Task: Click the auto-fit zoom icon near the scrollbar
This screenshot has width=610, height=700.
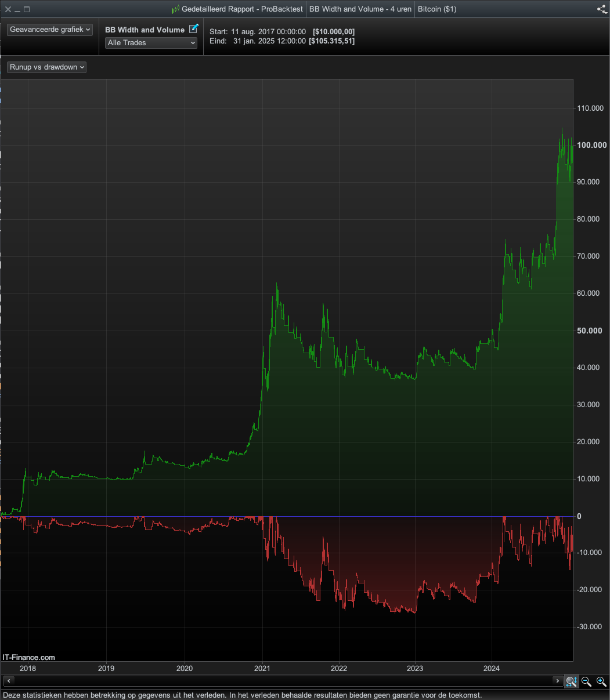Action: pyautogui.click(x=571, y=681)
